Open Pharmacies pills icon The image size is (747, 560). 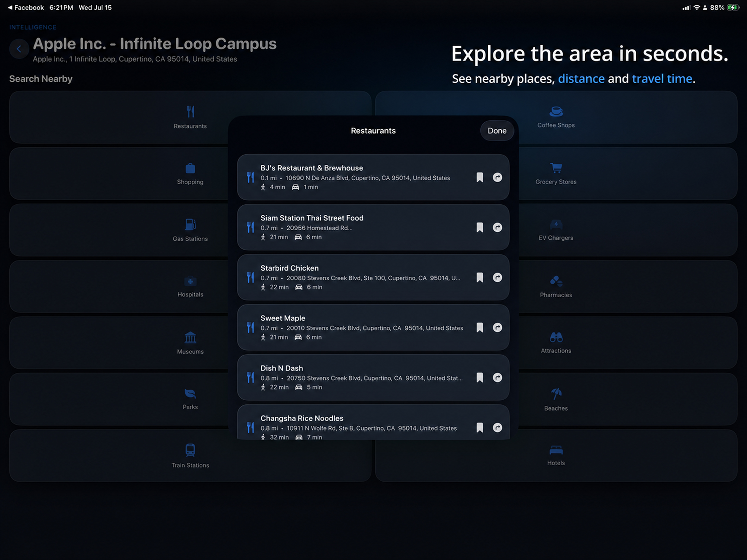pos(556,281)
